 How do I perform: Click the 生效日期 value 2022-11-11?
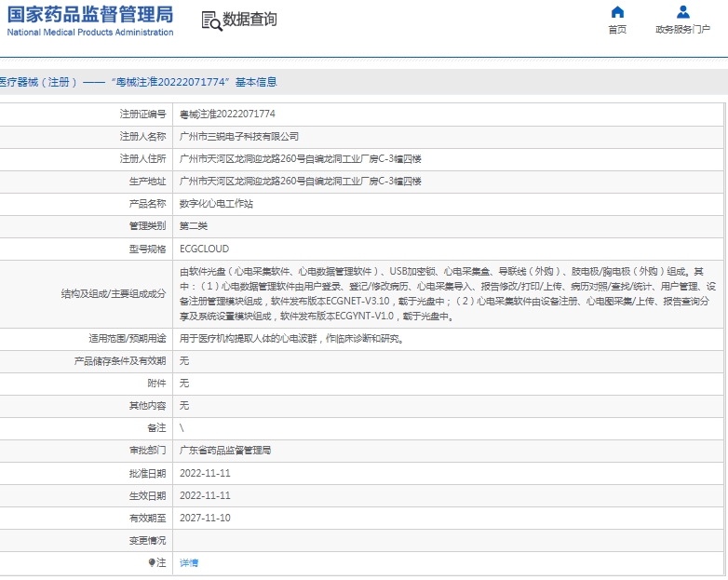205,495
